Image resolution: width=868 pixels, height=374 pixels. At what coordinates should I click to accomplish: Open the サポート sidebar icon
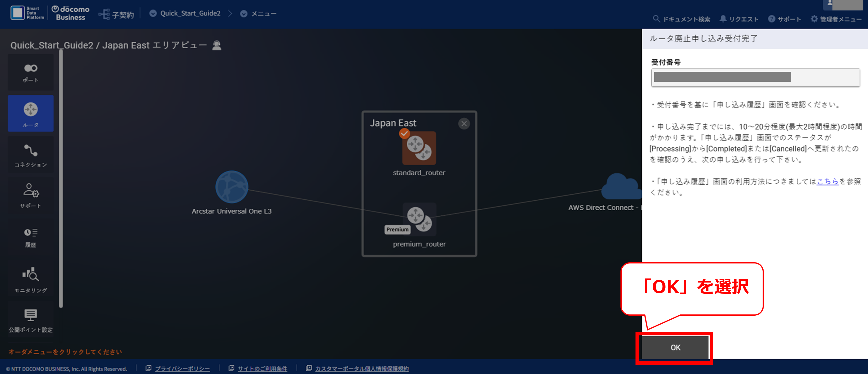pos(31,196)
